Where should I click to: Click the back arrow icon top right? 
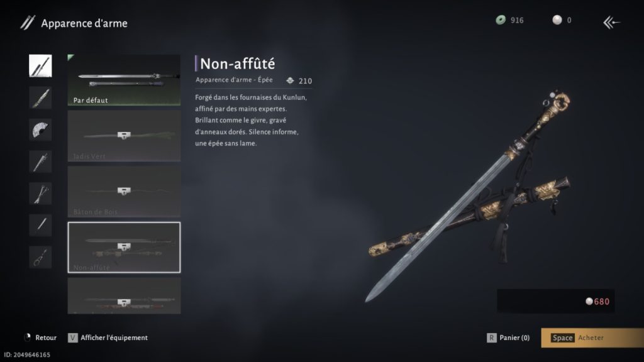coord(611,22)
